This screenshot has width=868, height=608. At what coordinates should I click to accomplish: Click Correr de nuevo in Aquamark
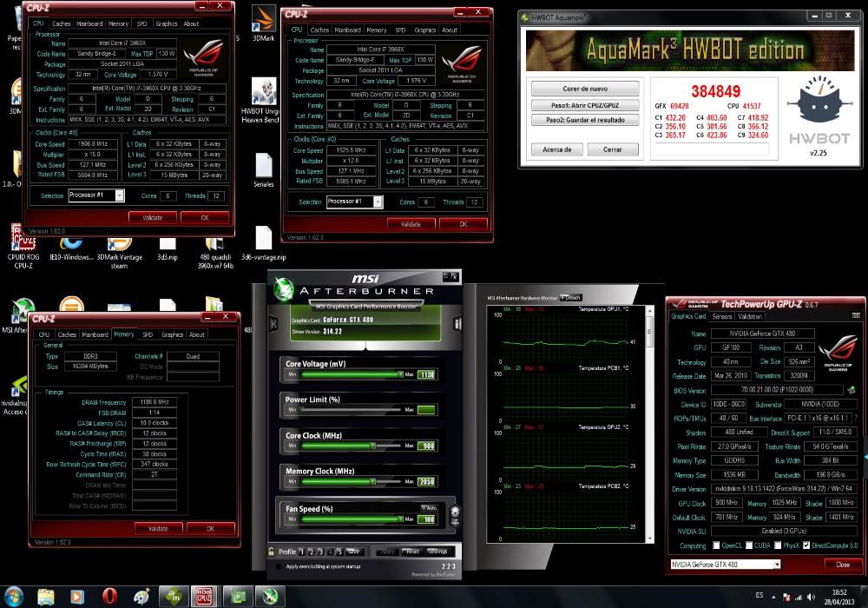click(x=585, y=89)
